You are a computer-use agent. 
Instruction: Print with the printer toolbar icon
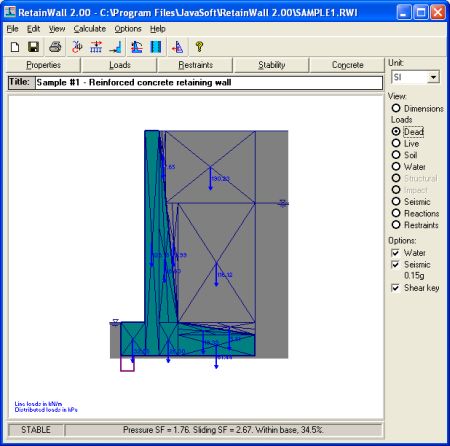point(55,47)
